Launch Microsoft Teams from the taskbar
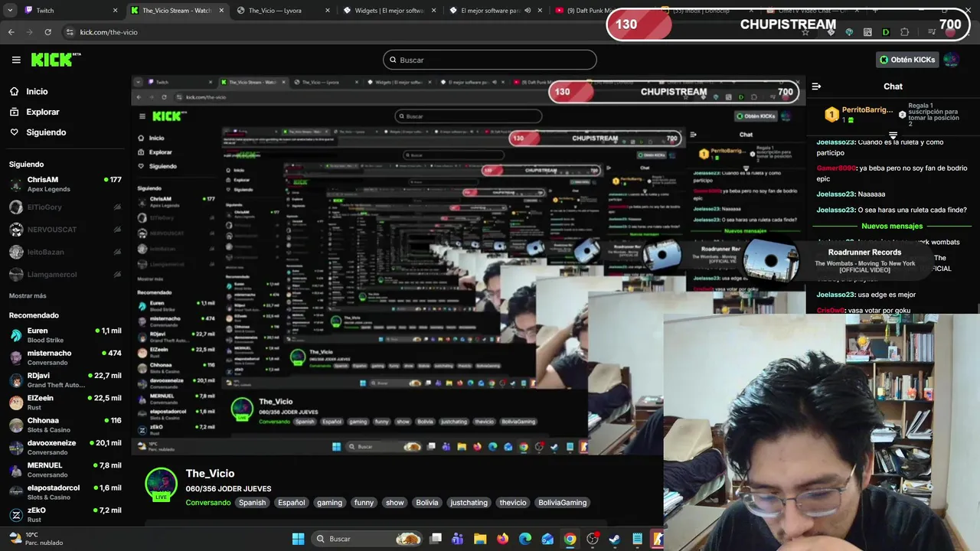Screen dimensions: 980x551 458,539
